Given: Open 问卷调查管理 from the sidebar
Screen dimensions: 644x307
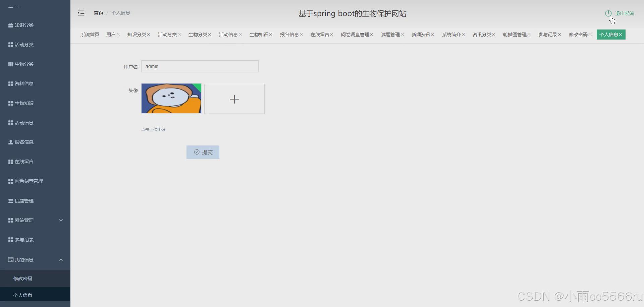Looking at the screenshot, I should (x=29, y=181).
